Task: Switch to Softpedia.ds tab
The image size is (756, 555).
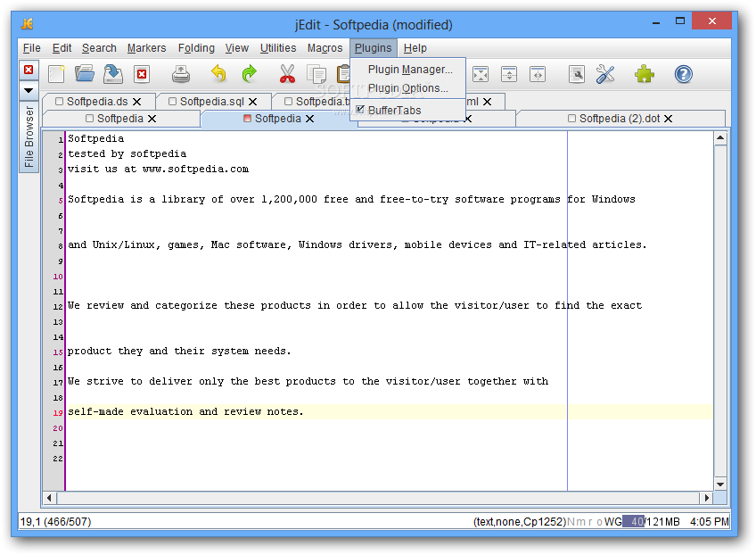Action: [x=97, y=102]
